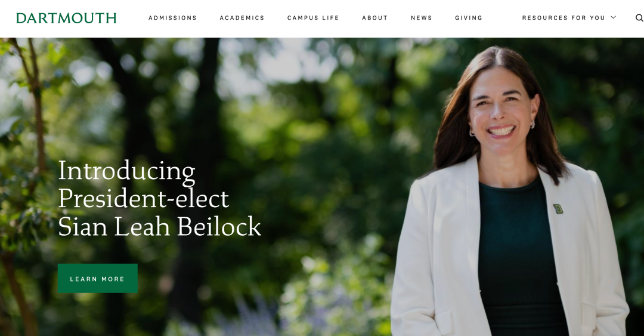Open the About menu item

374,18
